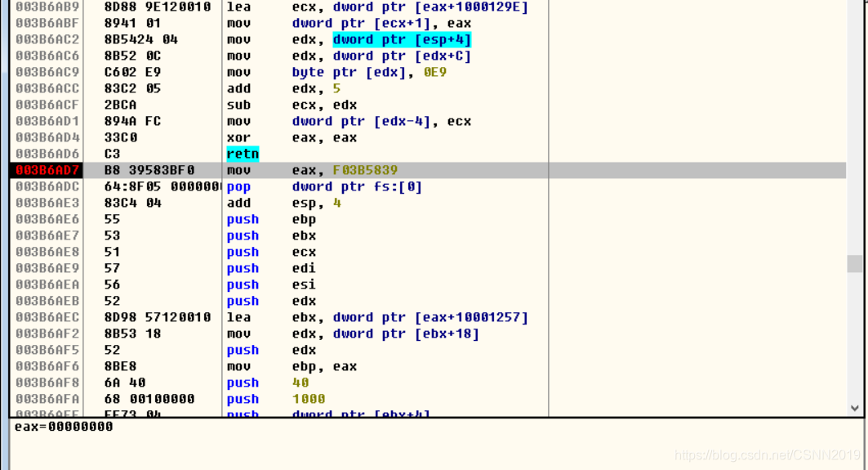
Task: Click the hex bytes B8 39583BF0
Action: 149,170
